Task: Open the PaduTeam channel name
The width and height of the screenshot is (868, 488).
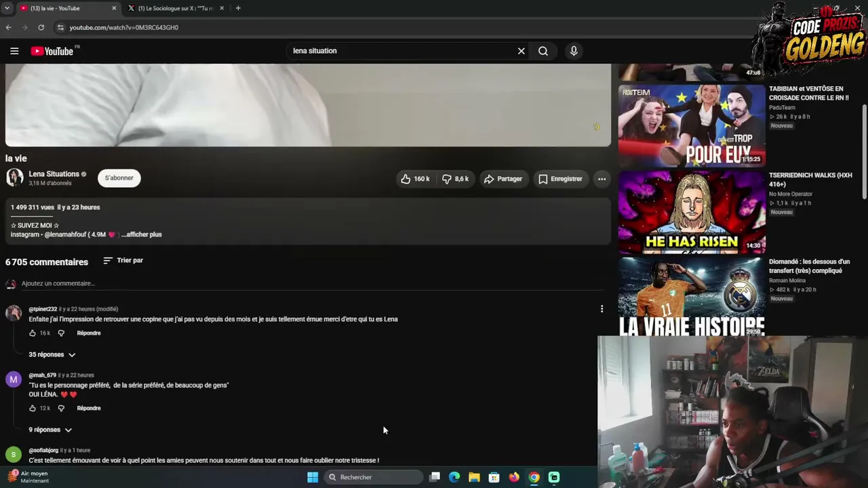Action: pyautogui.click(x=782, y=108)
